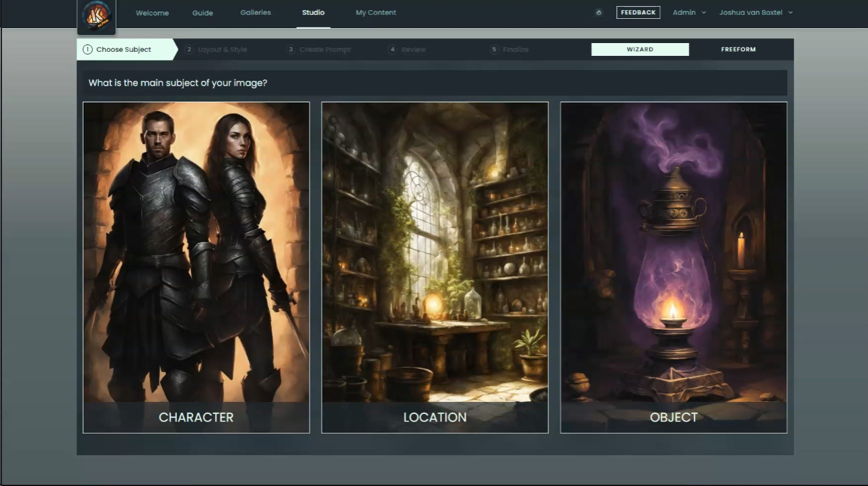Image resolution: width=868 pixels, height=486 pixels.
Task: Select the Location subject card
Action: pos(435,267)
